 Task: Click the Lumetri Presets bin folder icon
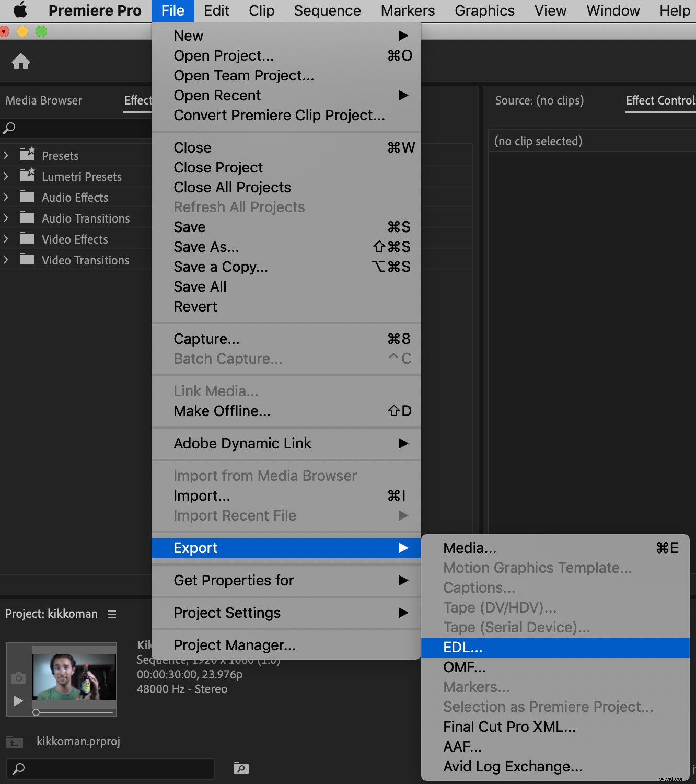[27, 176]
